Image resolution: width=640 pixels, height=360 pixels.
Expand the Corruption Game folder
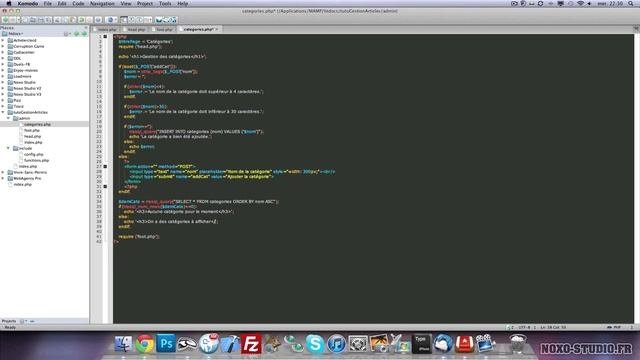click(3, 46)
